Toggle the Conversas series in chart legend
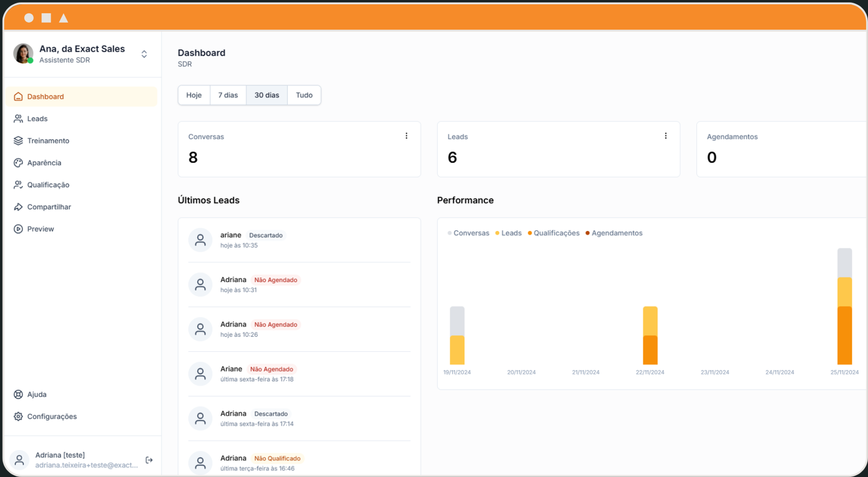868x477 pixels. (469, 233)
